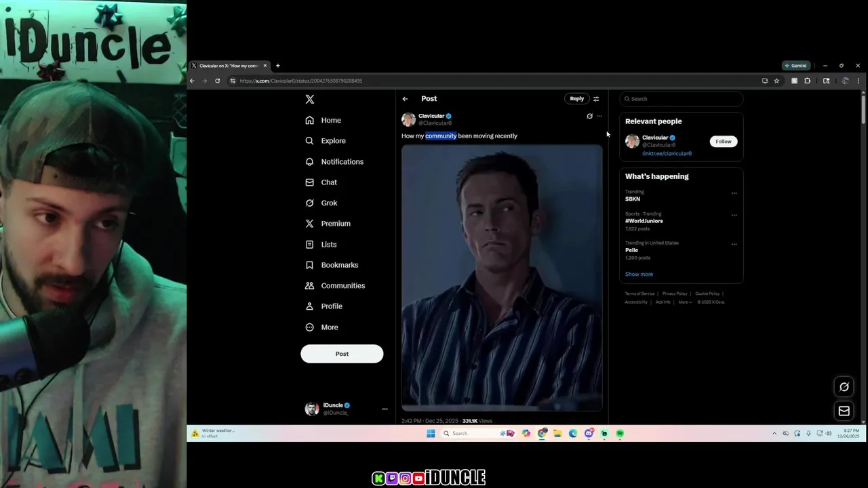The width and height of the screenshot is (868, 488).
Task: Open Bookmarks
Action: point(332,265)
